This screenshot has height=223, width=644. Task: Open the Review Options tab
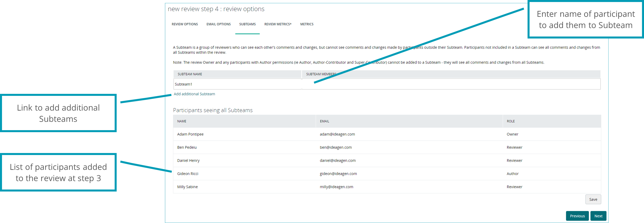pos(184,24)
